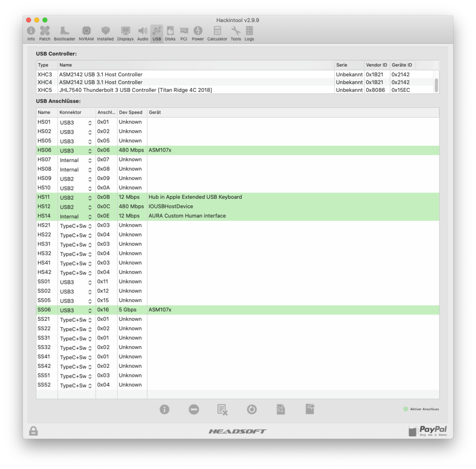Open the Power section
This screenshot has height=469, width=476.
[x=198, y=34]
